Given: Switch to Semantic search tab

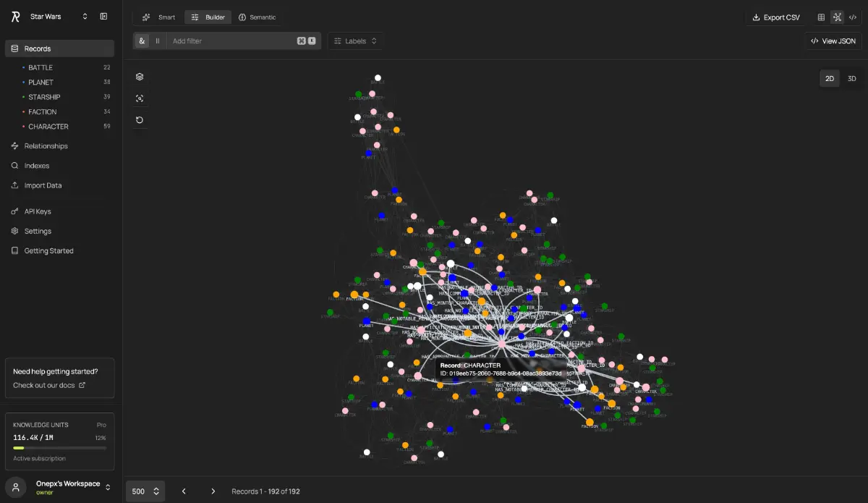Looking at the screenshot, I should point(257,17).
